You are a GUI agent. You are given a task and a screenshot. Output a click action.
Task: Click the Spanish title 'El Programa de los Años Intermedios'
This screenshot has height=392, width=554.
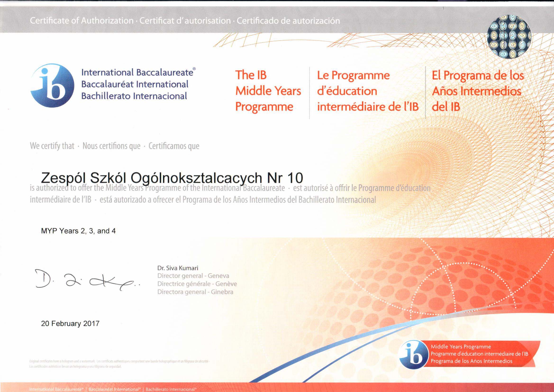[478, 91]
